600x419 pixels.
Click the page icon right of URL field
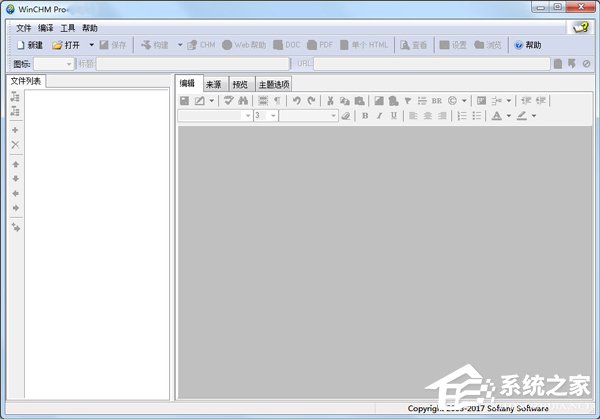click(558, 64)
